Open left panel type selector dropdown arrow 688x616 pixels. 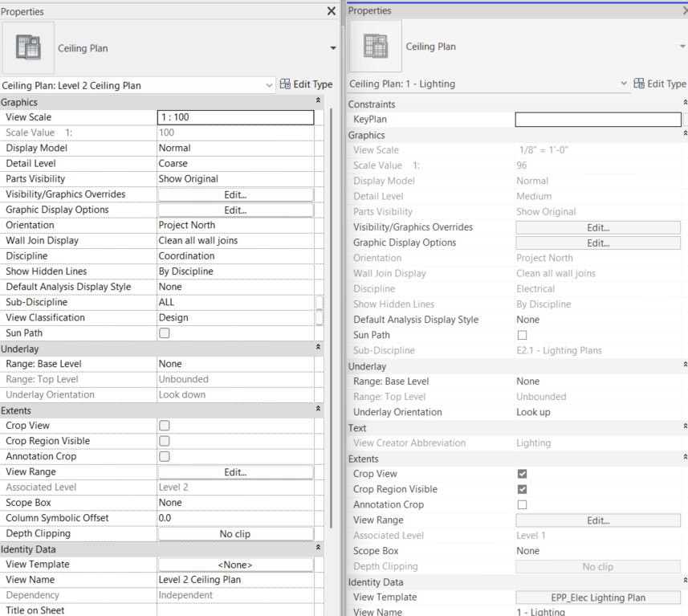point(333,48)
